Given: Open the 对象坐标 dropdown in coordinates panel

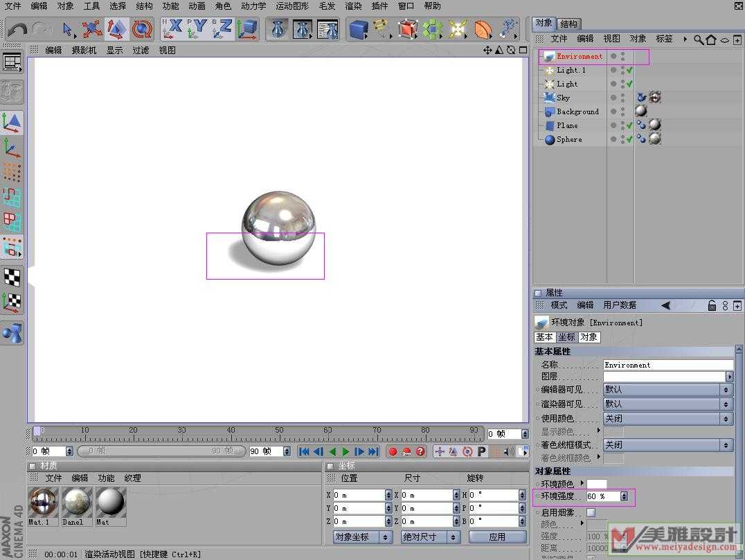Looking at the screenshot, I should pyautogui.click(x=363, y=537).
